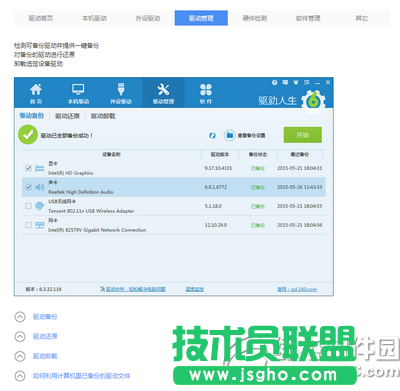Open the 本机驱动 monitor icon in the app toolbar
Screen dimensions: 400x391
click(78, 89)
